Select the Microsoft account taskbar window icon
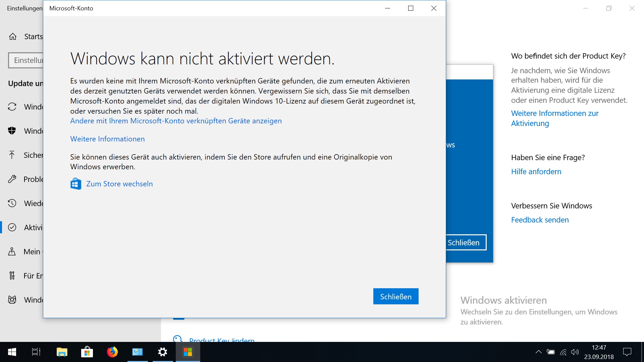The height and width of the screenshot is (362, 644). click(188, 352)
